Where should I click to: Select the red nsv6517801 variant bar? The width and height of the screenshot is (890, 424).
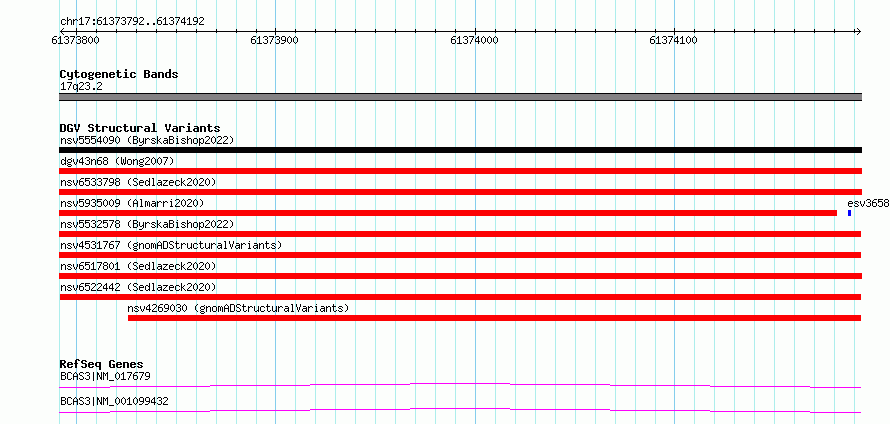(x=460, y=276)
